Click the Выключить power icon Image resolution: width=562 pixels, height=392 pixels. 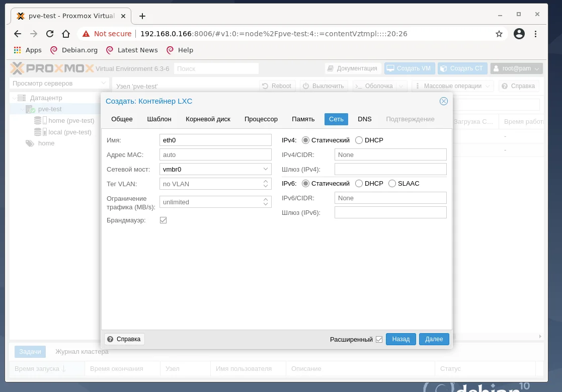tap(306, 86)
